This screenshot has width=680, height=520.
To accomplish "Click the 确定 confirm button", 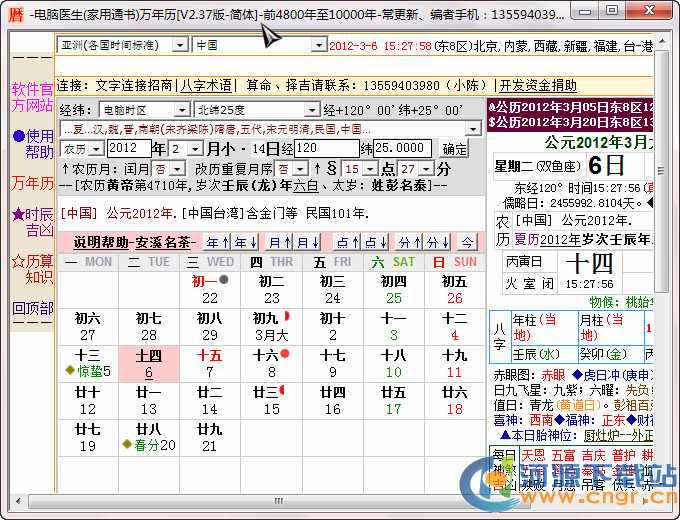I will (x=455, y=149).
